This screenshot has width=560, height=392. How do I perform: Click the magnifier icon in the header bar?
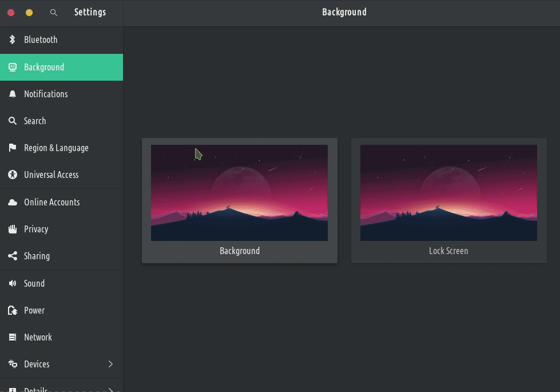pyautogui.click(x=54, y=13)
